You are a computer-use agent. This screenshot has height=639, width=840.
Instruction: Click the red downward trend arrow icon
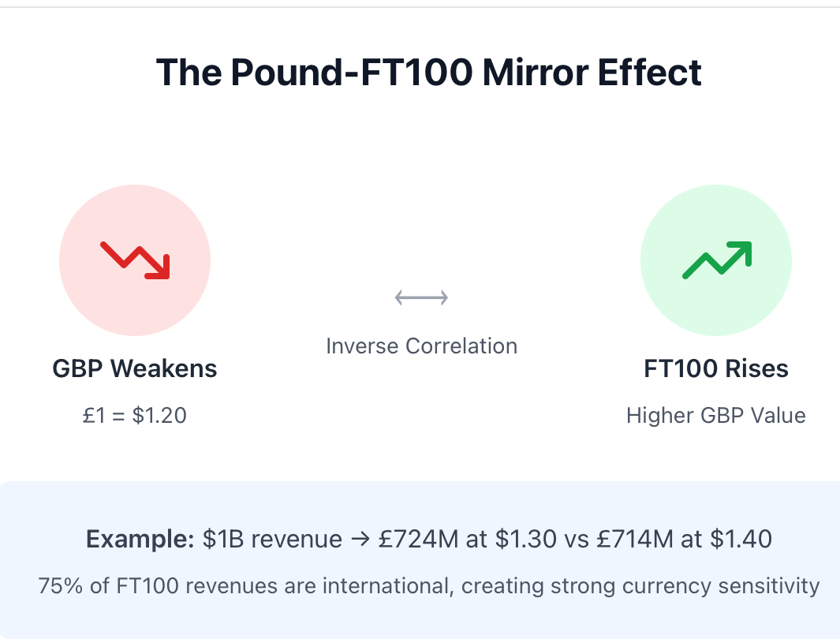135,260
